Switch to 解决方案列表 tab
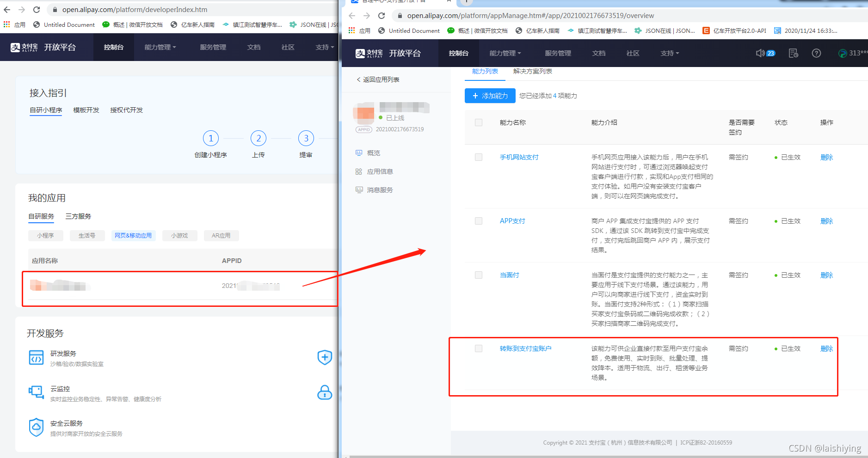The image size is (868, 458). click(x=533, y=71)
